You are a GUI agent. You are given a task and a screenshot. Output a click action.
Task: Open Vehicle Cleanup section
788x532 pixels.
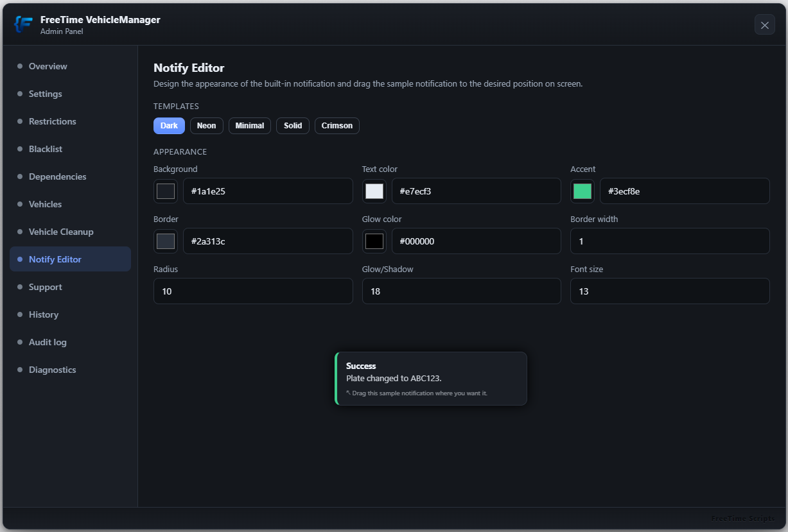coord(70,232)
